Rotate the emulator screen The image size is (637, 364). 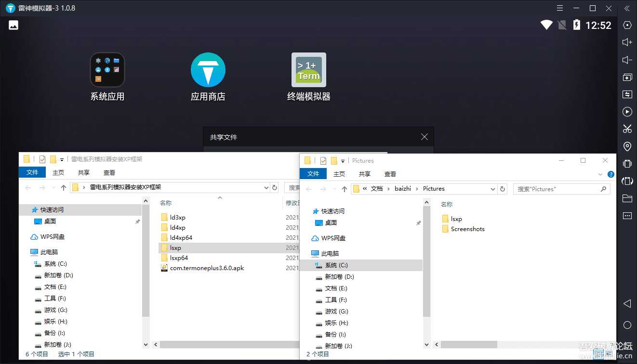click(x=627, y=181)
